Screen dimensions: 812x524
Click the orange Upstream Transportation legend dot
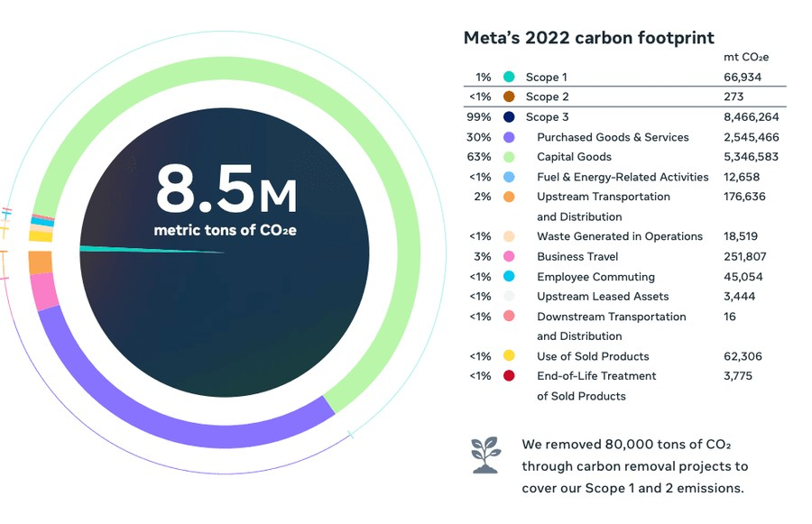pos(509,197)
